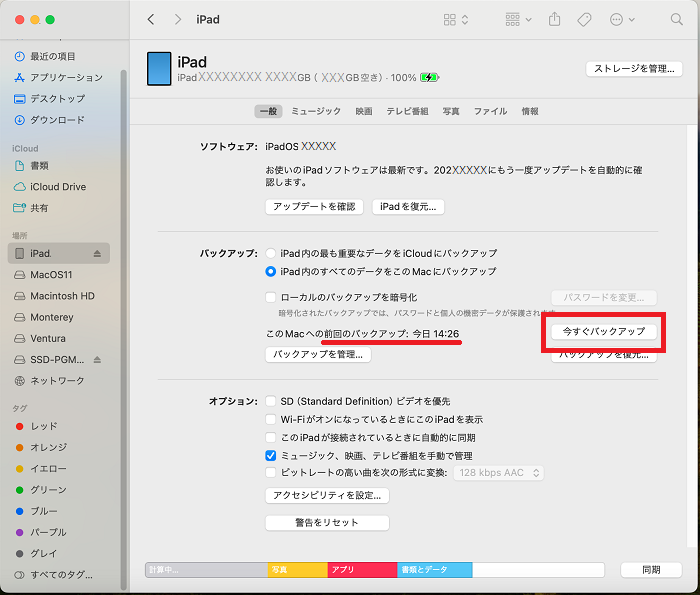
Task: Open ネットワーク in sidebar
Action: pos(50,381)
